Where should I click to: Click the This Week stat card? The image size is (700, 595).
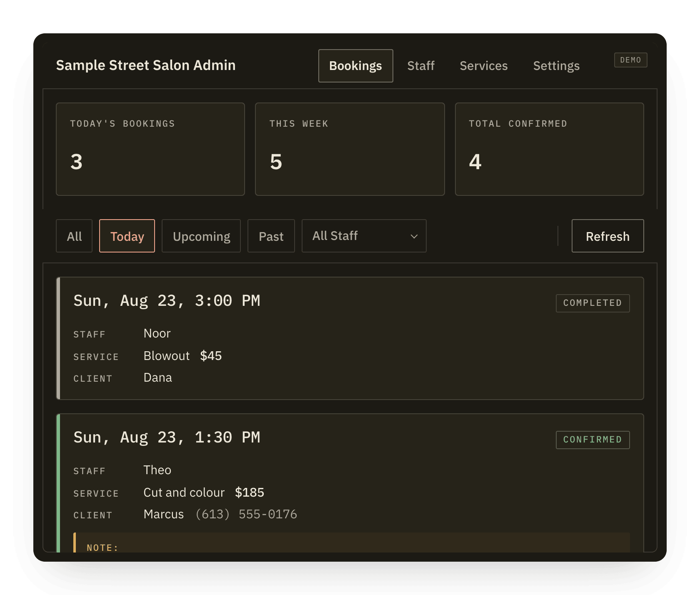[350, 149]
